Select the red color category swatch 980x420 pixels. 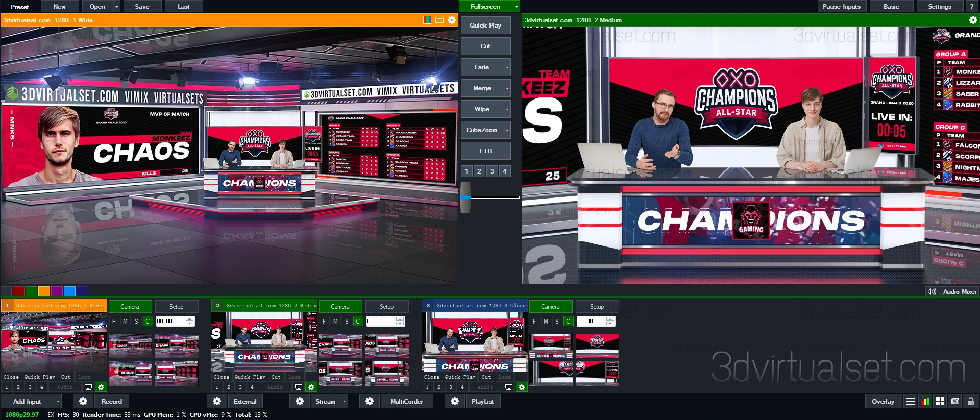[x=18, y=291]
